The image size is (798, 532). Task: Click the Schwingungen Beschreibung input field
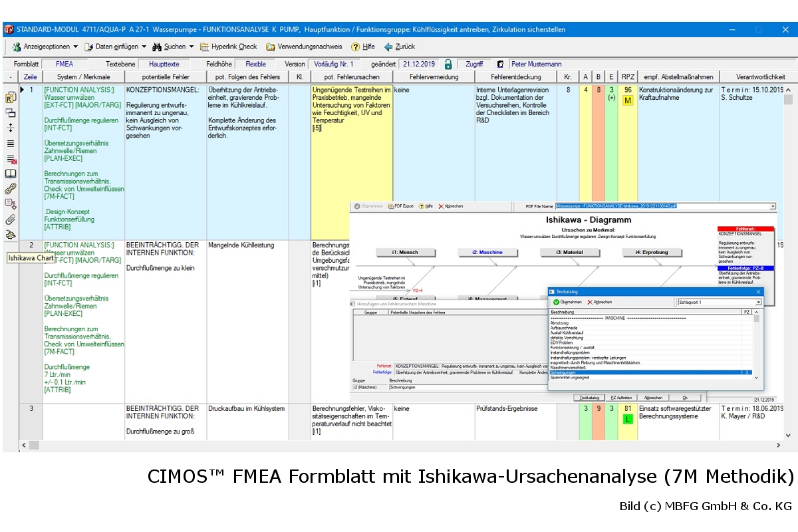coord(468,386)
